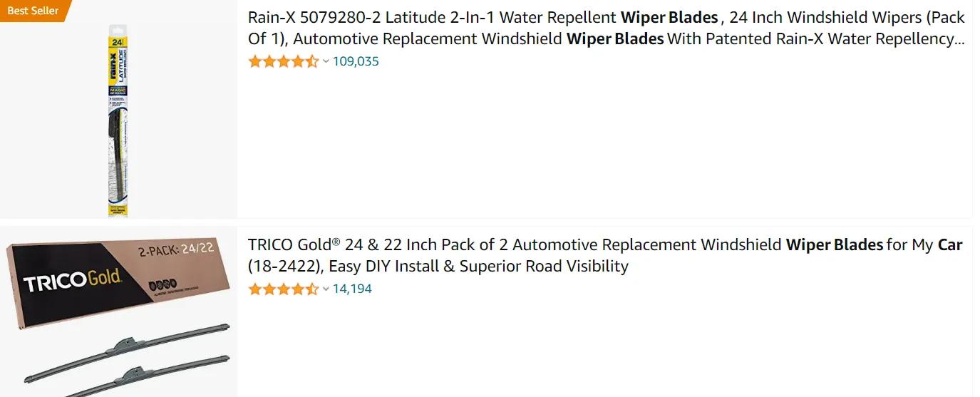Click the orange Best Seller badge

(x=33, y=11)
